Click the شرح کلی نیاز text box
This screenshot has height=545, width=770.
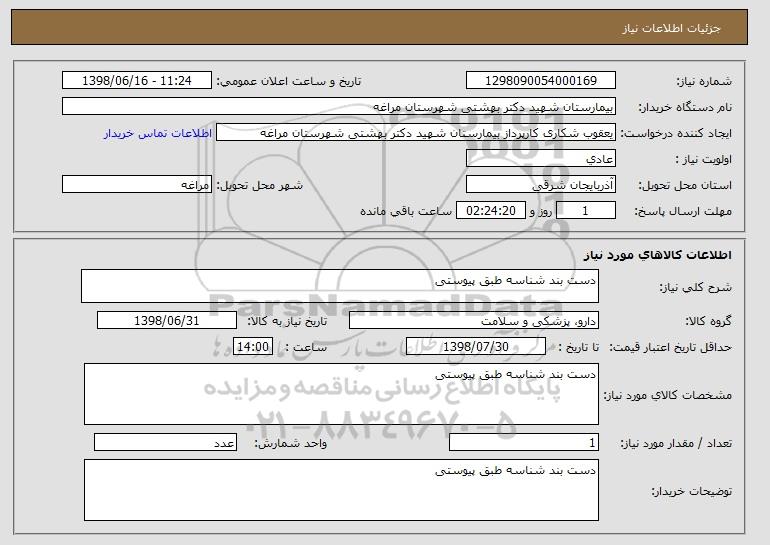point(339,286)
